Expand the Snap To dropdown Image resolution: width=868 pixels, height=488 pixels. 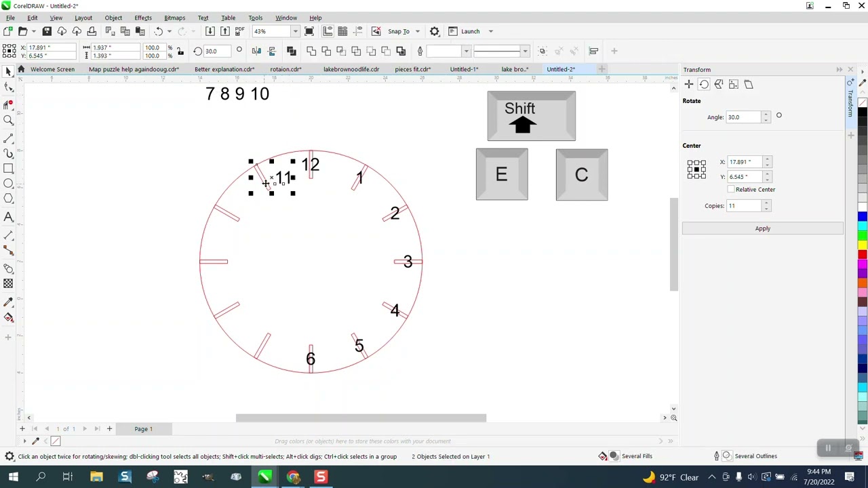click(417, 31)
